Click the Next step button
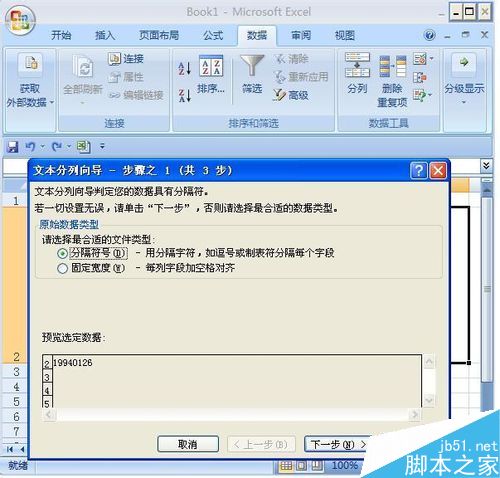This screenshot has height=478, width=500. [337, 444]
